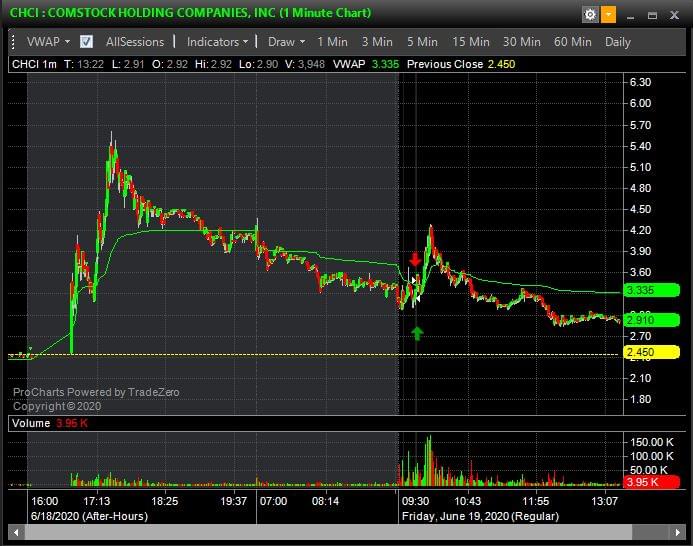Click Friday, June 19, 2020 (Regular) label

[x=480, y=516]
